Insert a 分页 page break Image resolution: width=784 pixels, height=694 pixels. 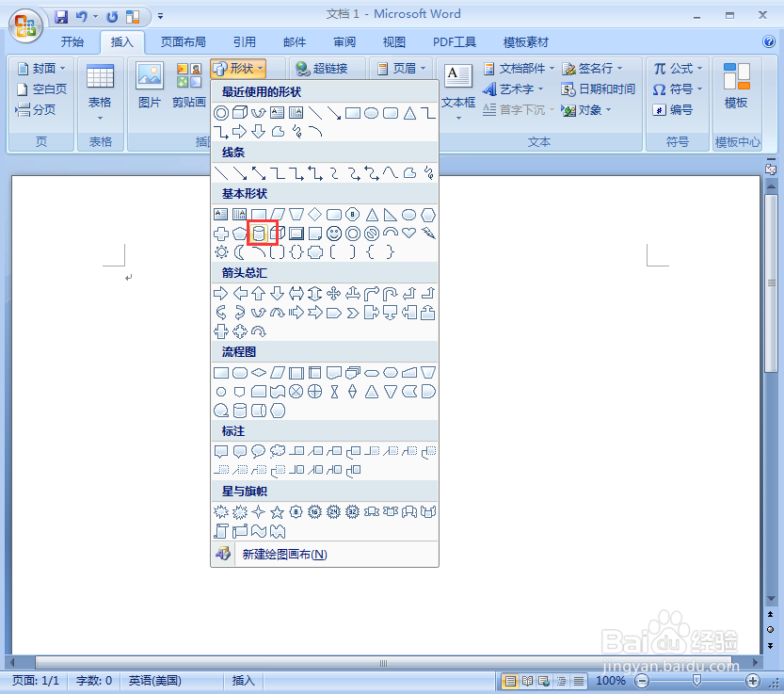36,109
